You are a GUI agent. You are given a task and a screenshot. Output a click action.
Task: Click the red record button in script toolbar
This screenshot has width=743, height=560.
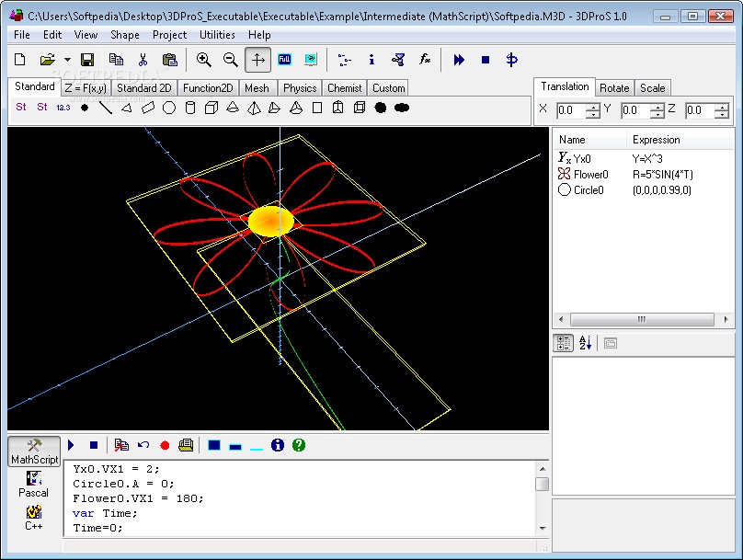165,445
